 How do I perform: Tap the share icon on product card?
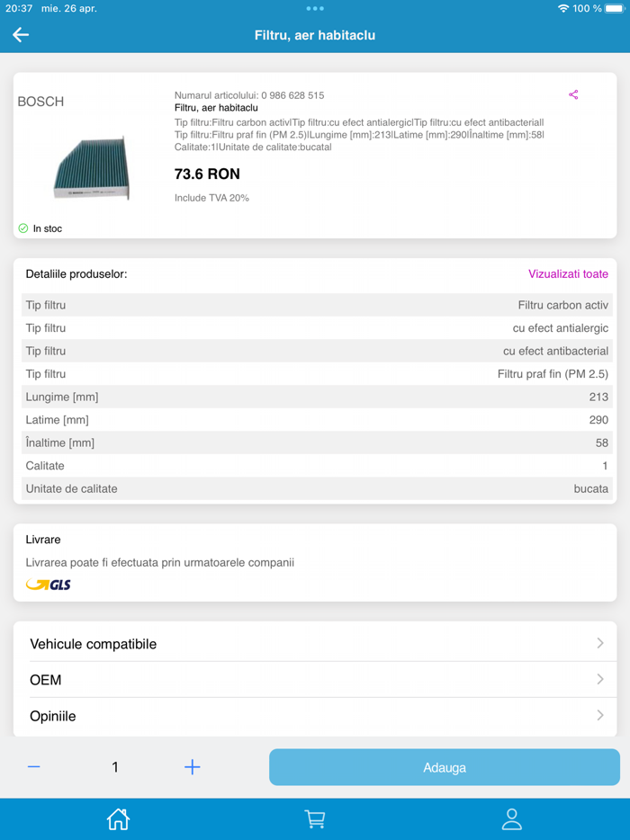(573, 94)
